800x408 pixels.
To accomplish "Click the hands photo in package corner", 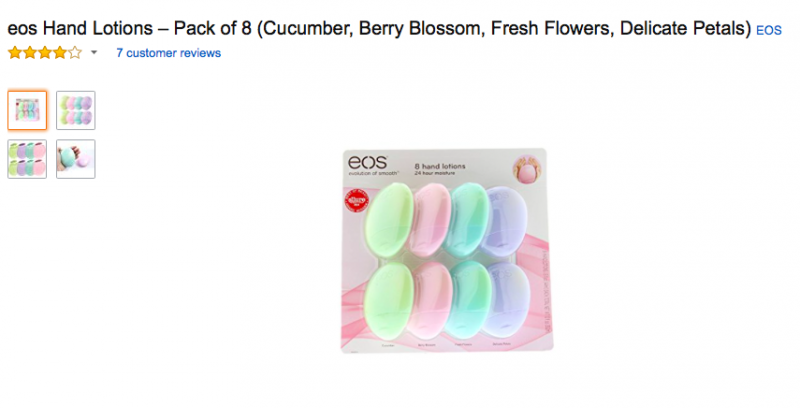I will click(526, 166).
